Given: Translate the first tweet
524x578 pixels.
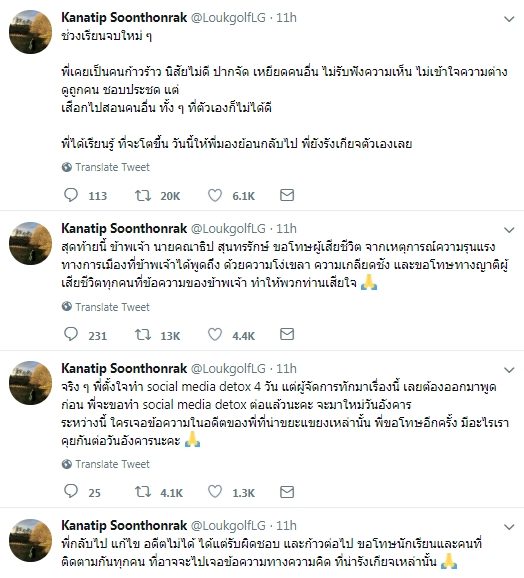Looking at the screenshot, I should coord(105,167).
